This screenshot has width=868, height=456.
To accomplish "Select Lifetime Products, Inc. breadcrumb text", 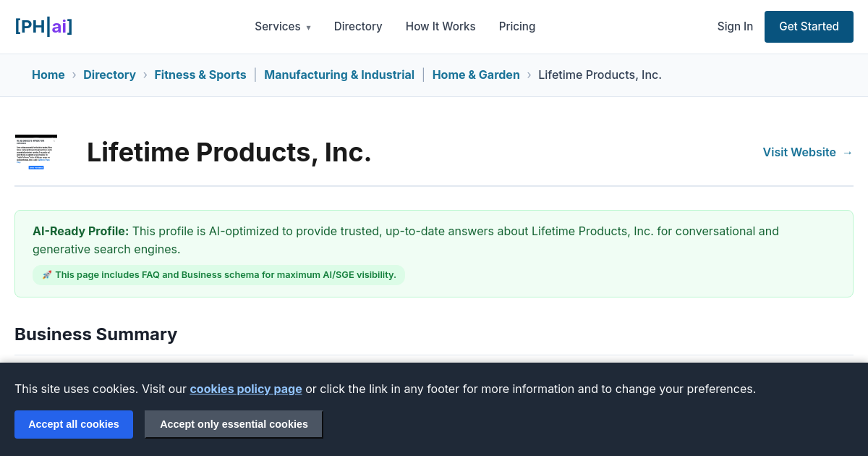I will (600, 75).
